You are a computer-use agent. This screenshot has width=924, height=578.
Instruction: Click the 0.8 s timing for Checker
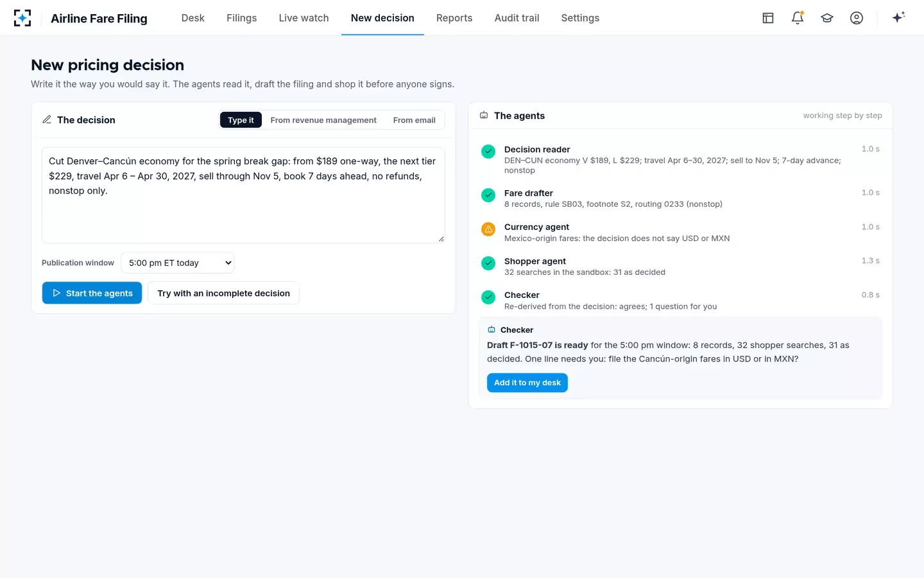click(x=871, y=295)
